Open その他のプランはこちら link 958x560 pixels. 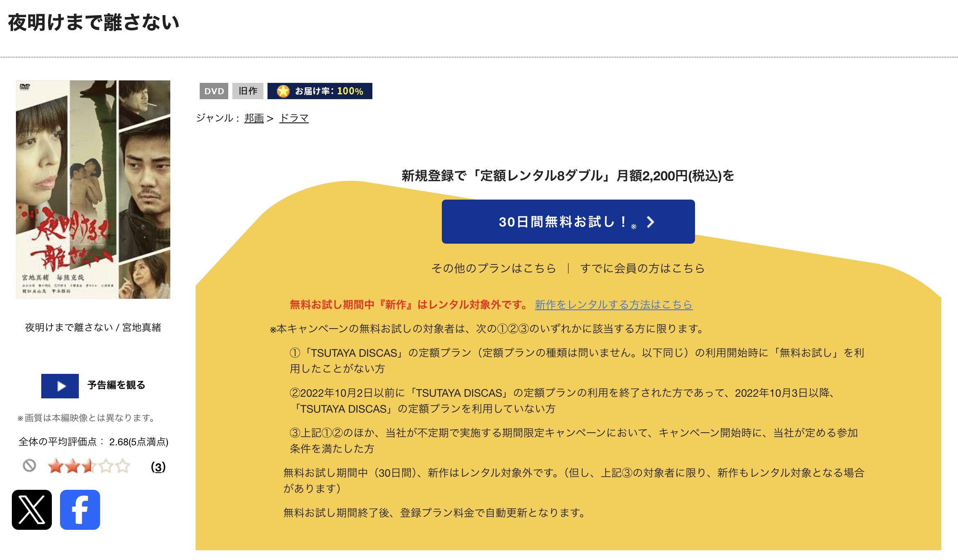tap(494, 268)
